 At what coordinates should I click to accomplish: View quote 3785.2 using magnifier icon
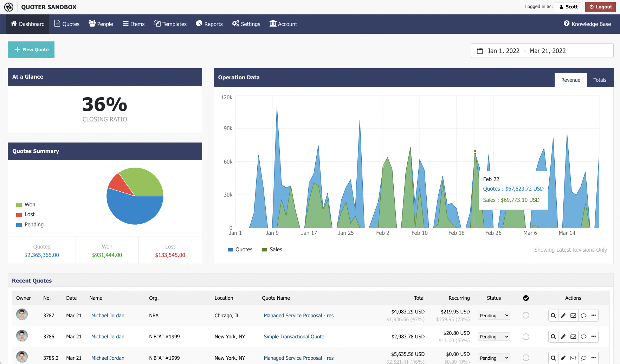(x=553, y=358)
